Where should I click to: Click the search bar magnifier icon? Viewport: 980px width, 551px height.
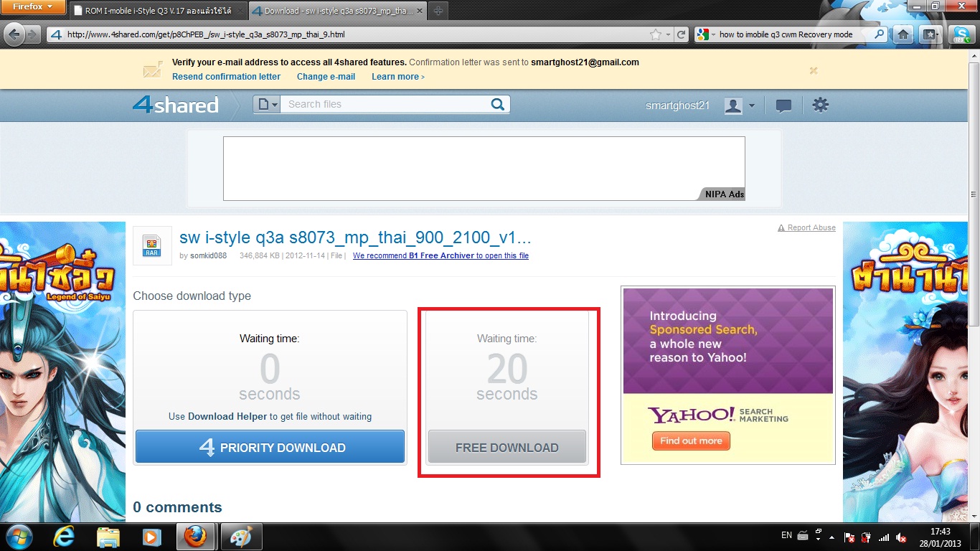(x=880, y=34)
